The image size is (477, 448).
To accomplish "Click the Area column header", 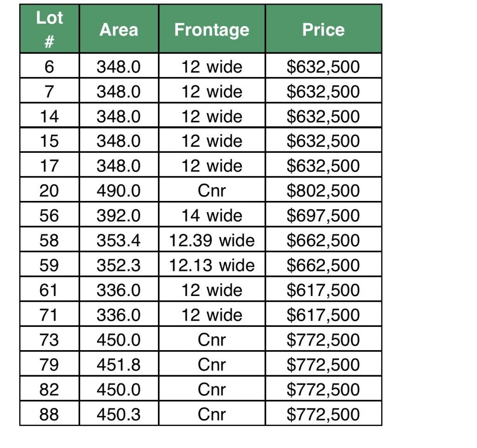I will pyautogui.click(x=119, y=29).
